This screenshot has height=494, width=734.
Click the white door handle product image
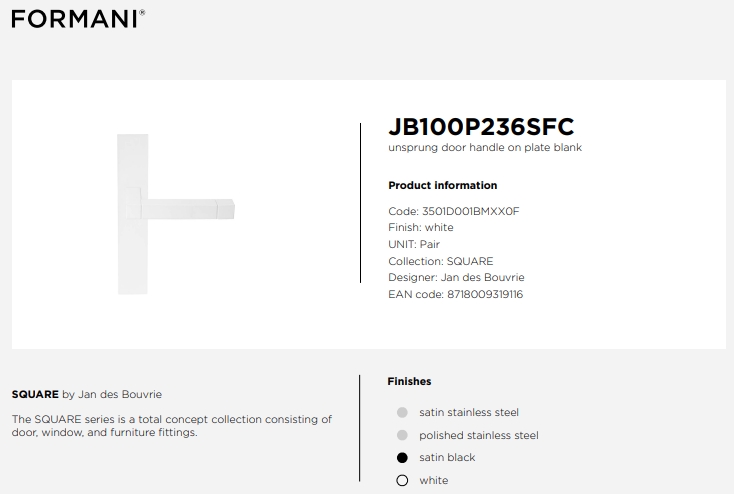pos(176,214)
